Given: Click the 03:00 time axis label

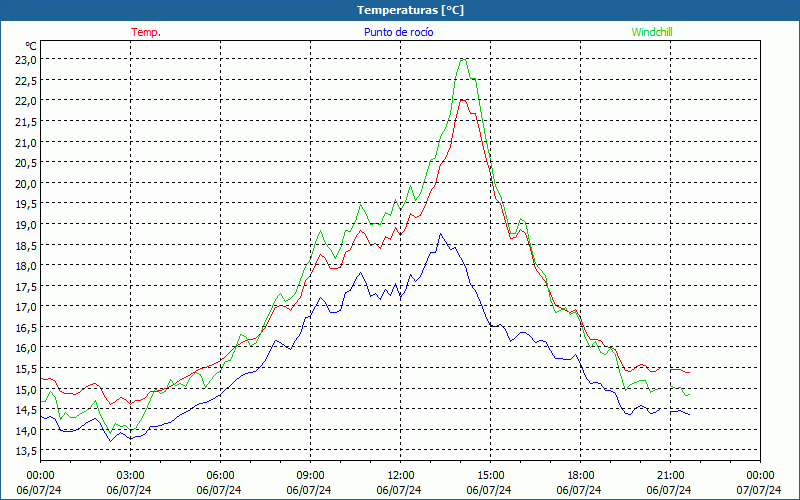Looking at the screenshot, I should (x=131, y=476).
